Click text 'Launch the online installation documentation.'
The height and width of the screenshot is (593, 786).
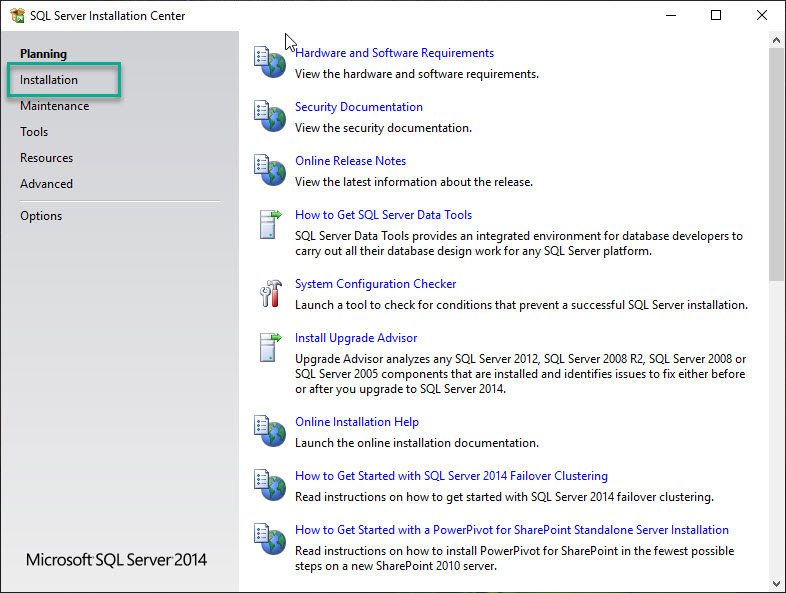(x=417, y=443)
